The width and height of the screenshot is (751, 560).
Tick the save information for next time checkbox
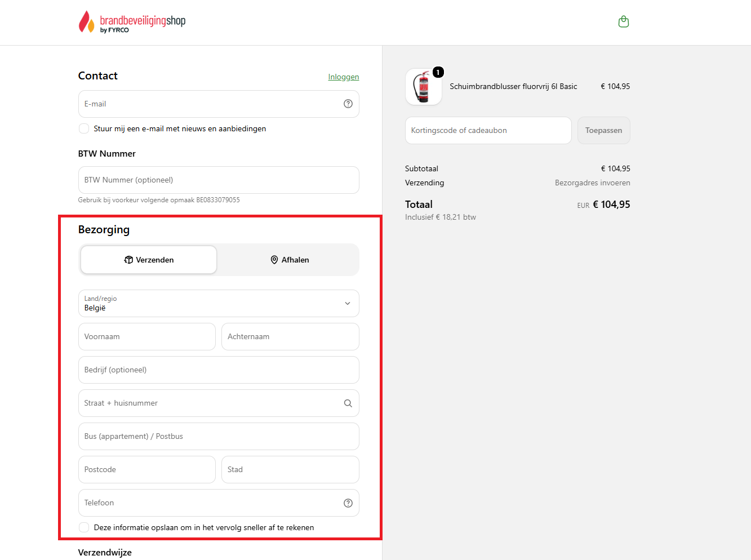point(84,527)
